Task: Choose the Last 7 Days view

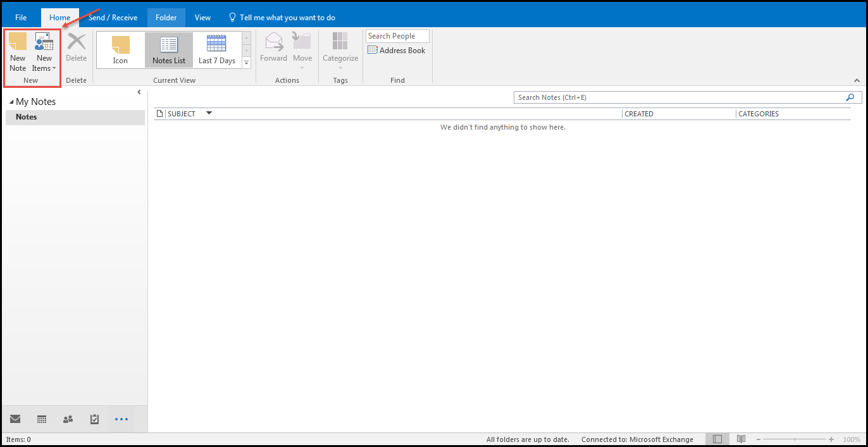Action: tap(216, 50)
